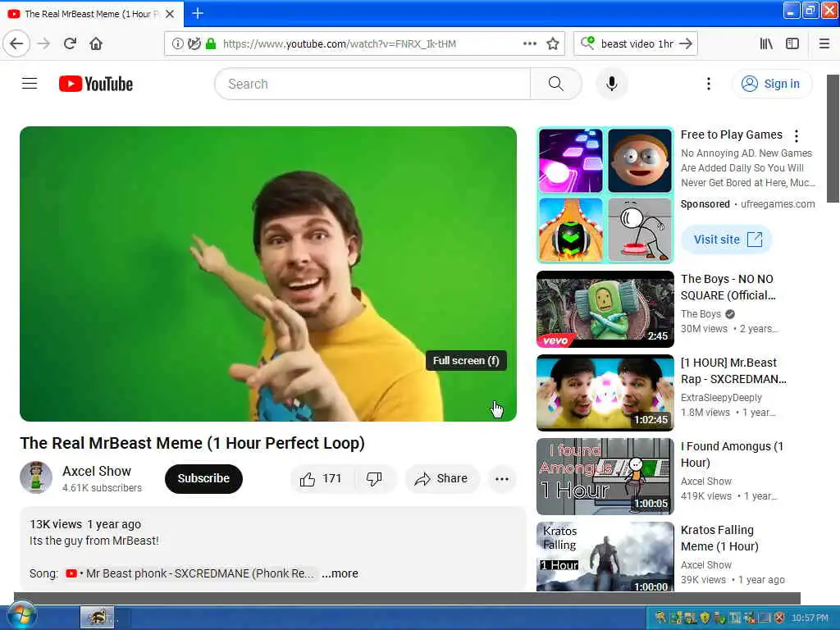Bookmark this page with the star icon
840x630 pixels.
[553, 44]
